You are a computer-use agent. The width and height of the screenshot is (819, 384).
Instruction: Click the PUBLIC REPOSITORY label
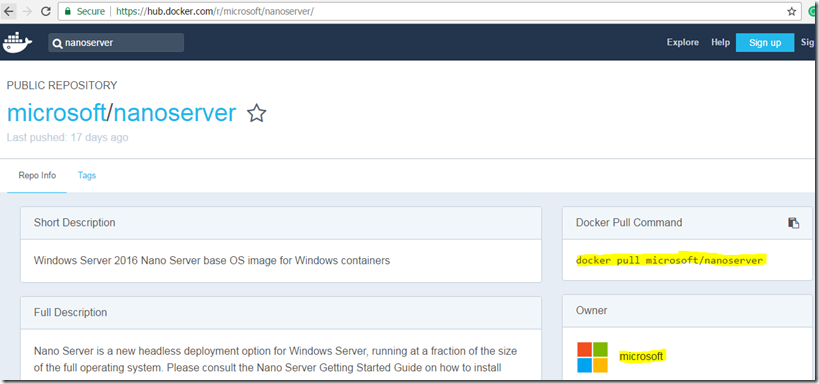point(62,85)
